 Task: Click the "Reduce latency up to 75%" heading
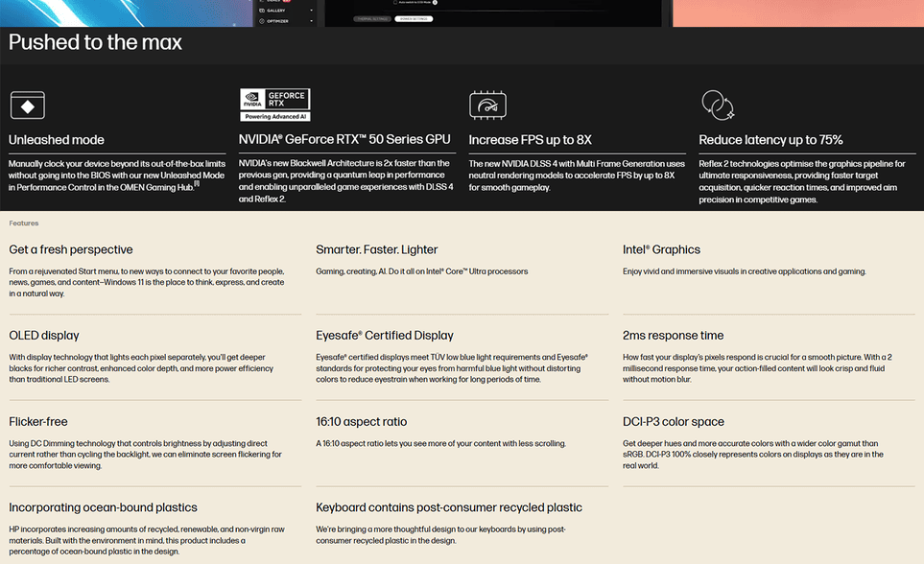(770, 140)
